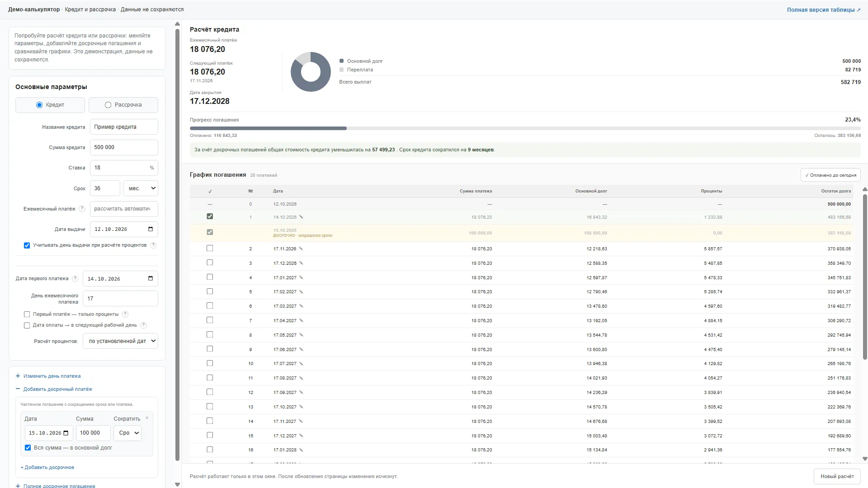The image size is (868, 488).
Task: Open help hint for Ежемесячный платёж
Action: point(82,209)
